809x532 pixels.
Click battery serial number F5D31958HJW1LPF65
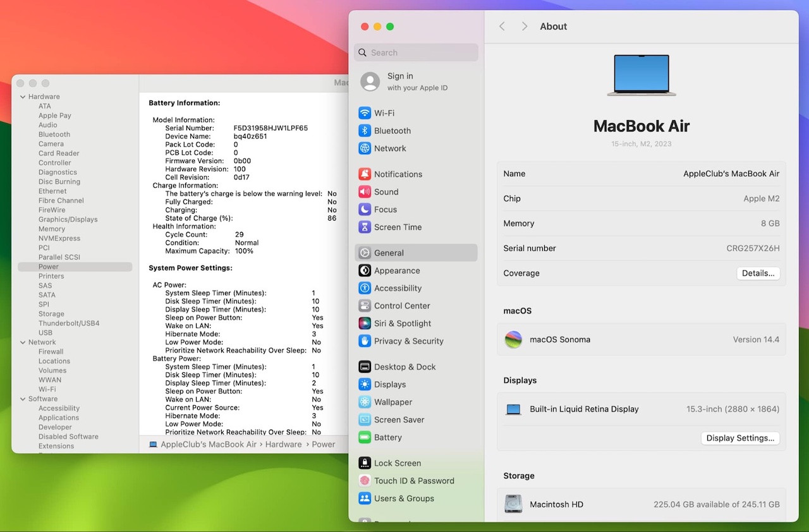pyautogui.click(x=271, y=128)
